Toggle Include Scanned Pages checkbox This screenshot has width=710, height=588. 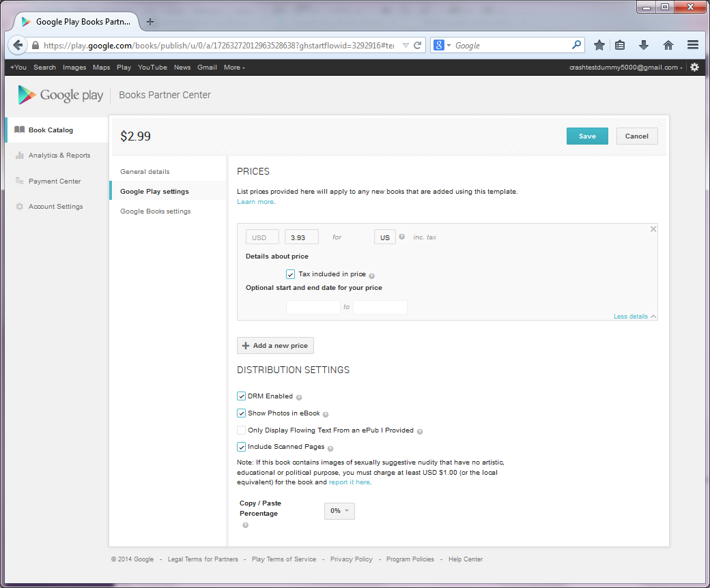click(x=242, y=447)
